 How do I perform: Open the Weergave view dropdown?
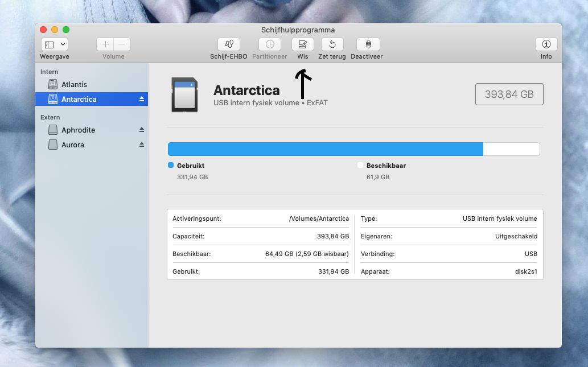[55, 44]
